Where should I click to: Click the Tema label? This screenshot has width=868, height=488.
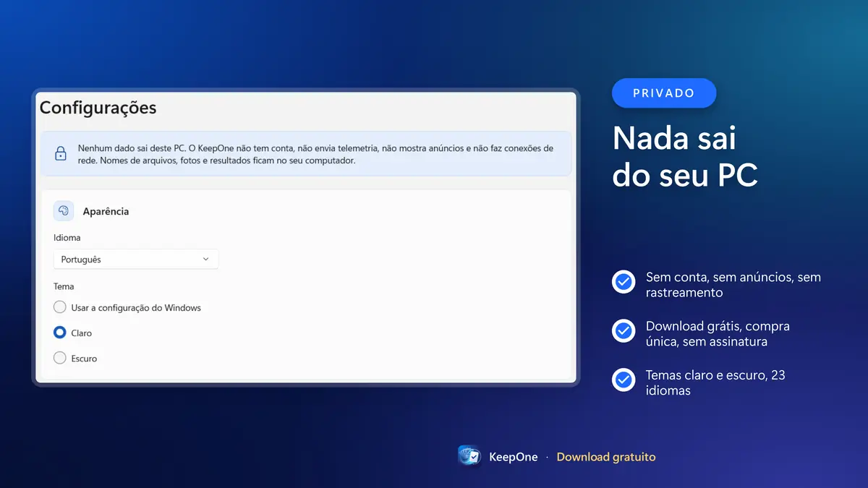64,286
